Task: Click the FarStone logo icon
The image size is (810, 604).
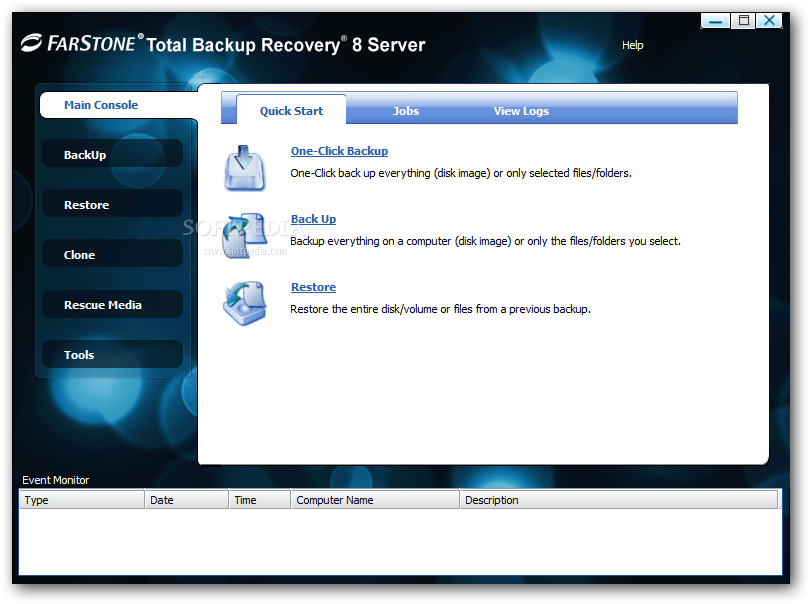Action: [32, 43]
